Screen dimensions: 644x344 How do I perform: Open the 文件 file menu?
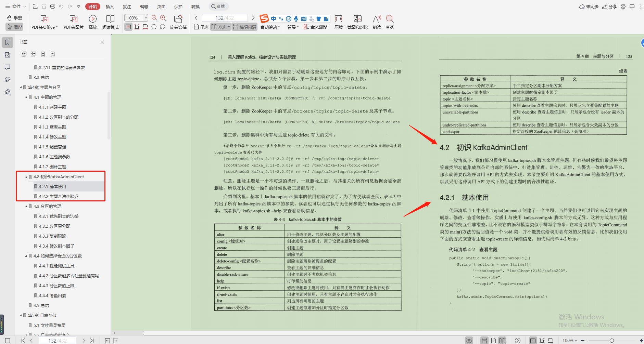pyautogui.click(x=16, y=6)
